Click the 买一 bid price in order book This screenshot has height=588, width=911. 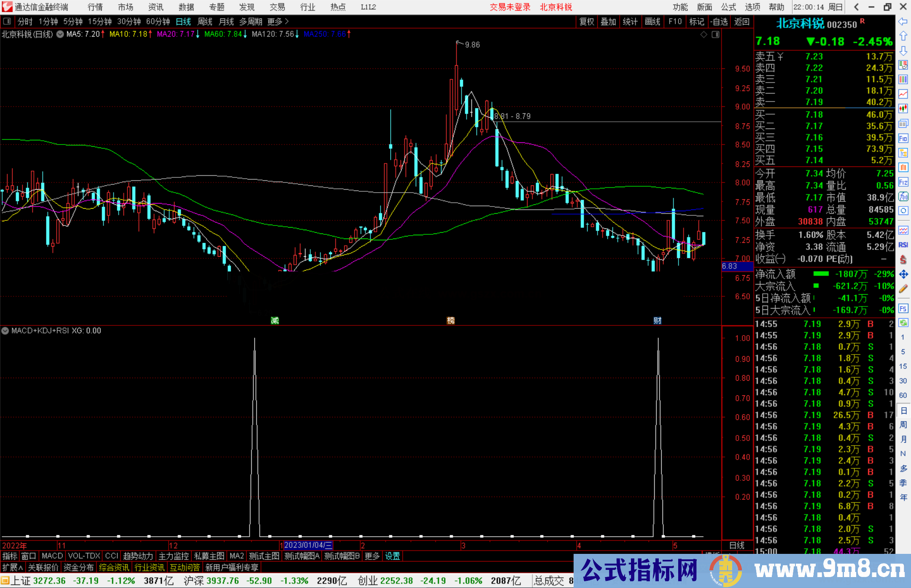pyautogui.click(x=814, y=115)
